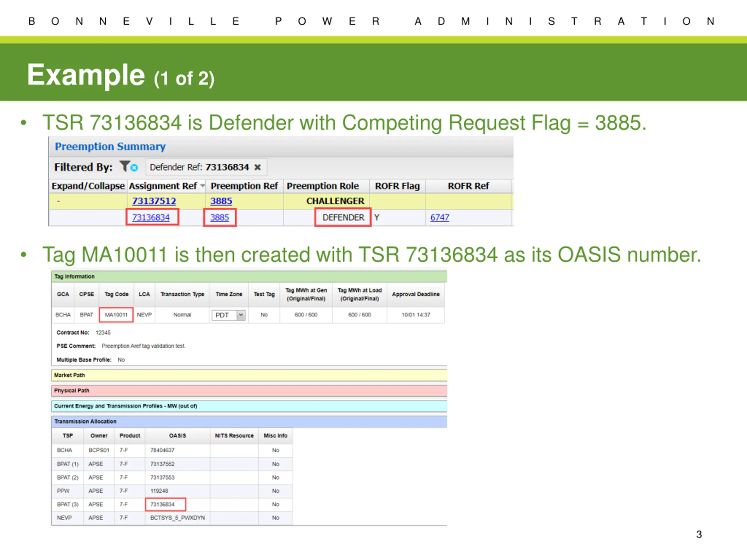Open preemption ref 3885 in challenger row
The image size is (747, 560).
click(x=221, y=201)
